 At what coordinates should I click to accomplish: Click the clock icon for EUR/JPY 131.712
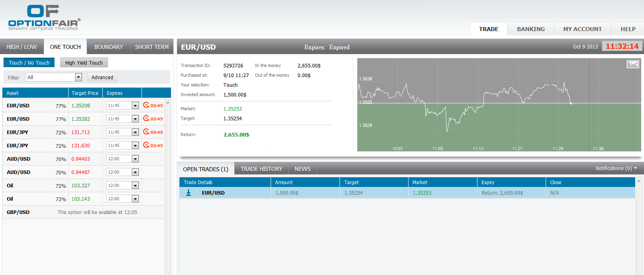pos(146,132)
